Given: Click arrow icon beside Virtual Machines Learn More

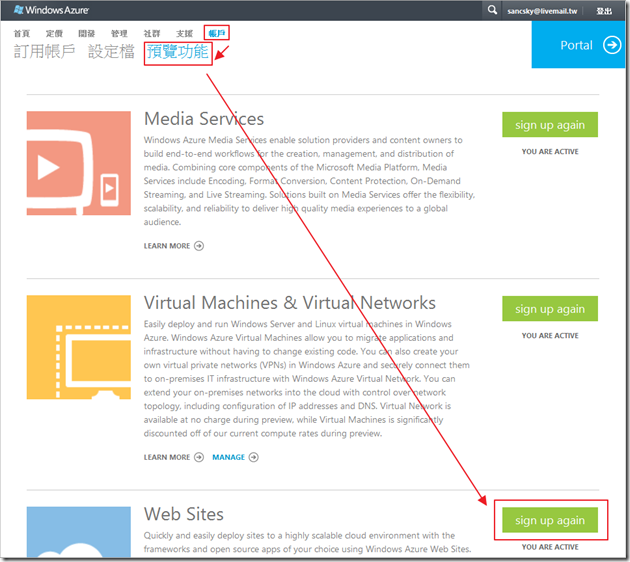Looking at the screenshot, I should click(x=199, y=457).
